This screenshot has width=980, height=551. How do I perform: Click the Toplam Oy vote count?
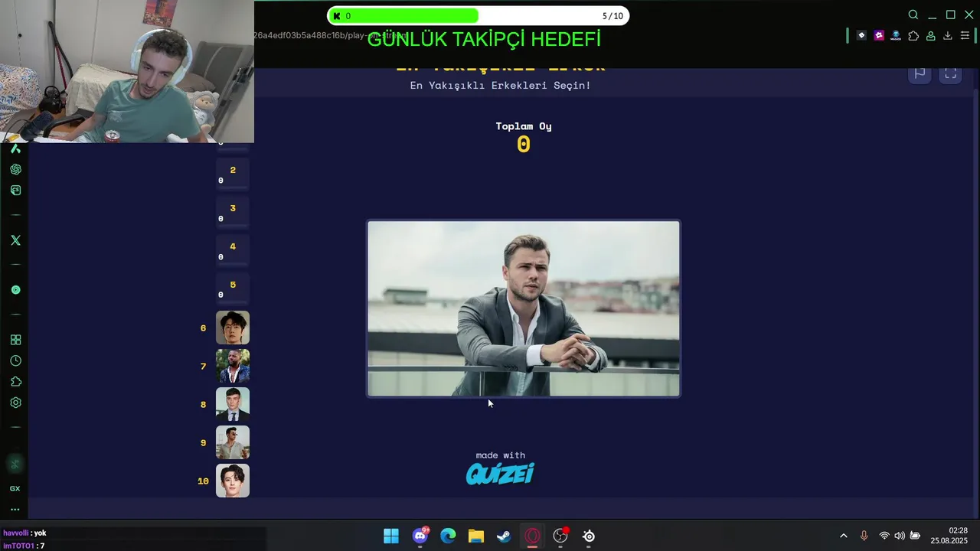point(524,145)
